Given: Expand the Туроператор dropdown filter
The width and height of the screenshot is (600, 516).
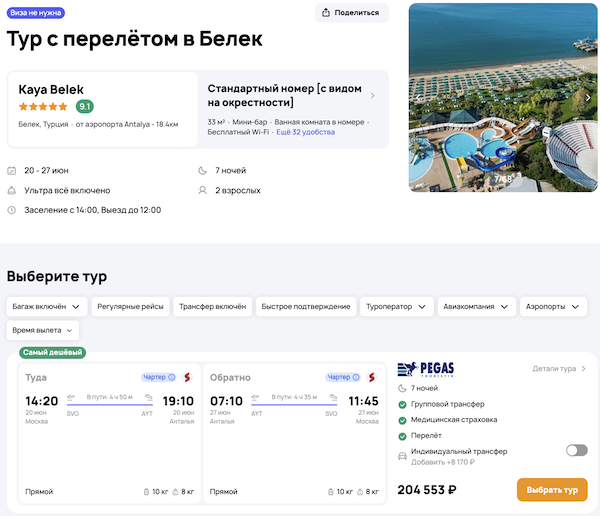Looking at the screenshot, I should 396,306.
